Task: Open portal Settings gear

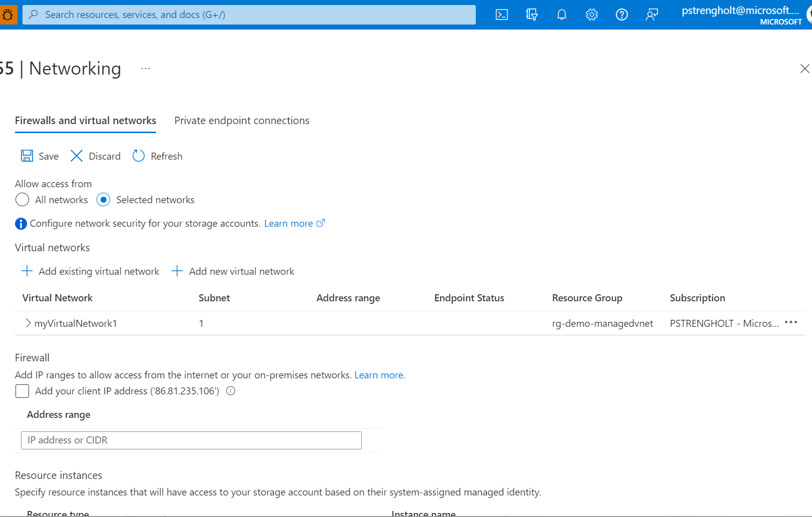Action: click(592, 15)
